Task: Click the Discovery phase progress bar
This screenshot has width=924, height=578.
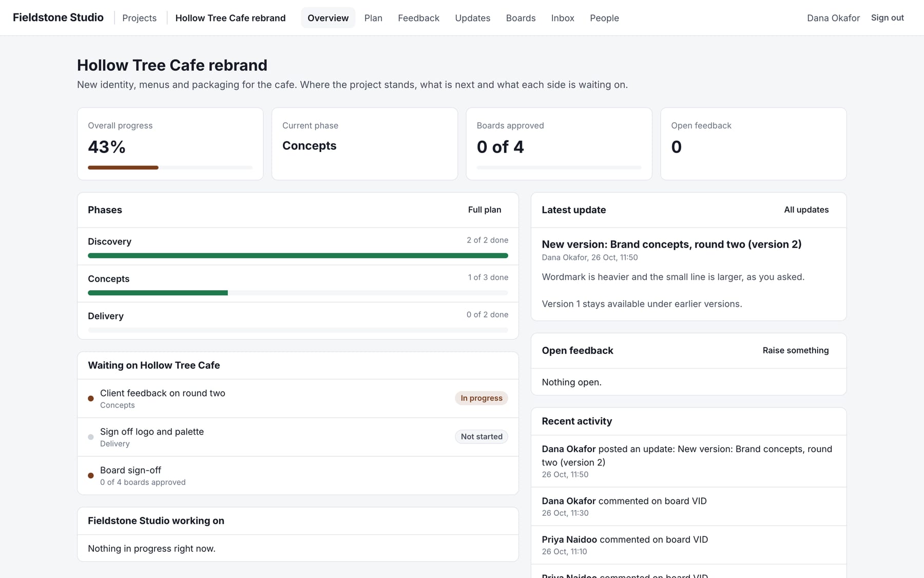Action: click(x=298, y=255)
